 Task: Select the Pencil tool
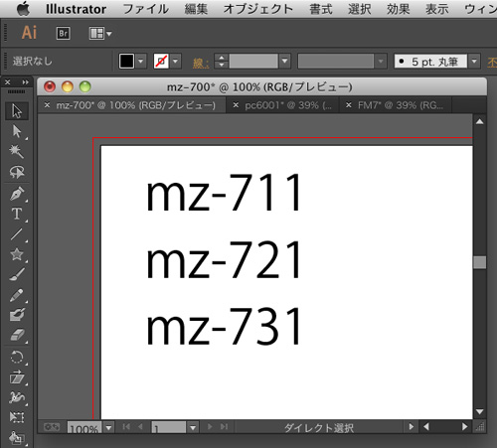click(17, 295)
